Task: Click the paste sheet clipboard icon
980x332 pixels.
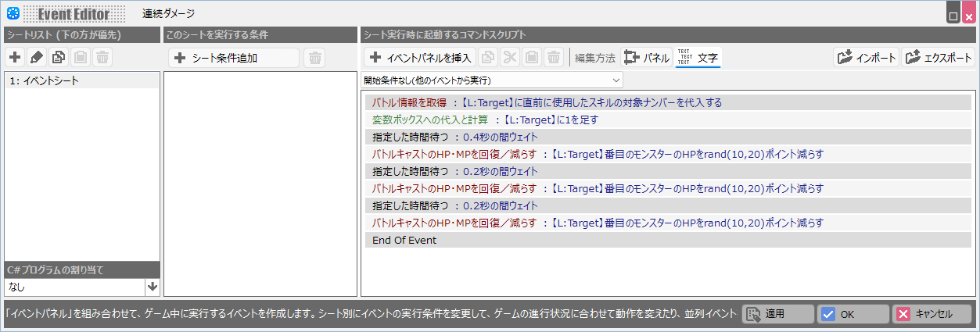Action: pyautogui.click(x=81, y=57)
